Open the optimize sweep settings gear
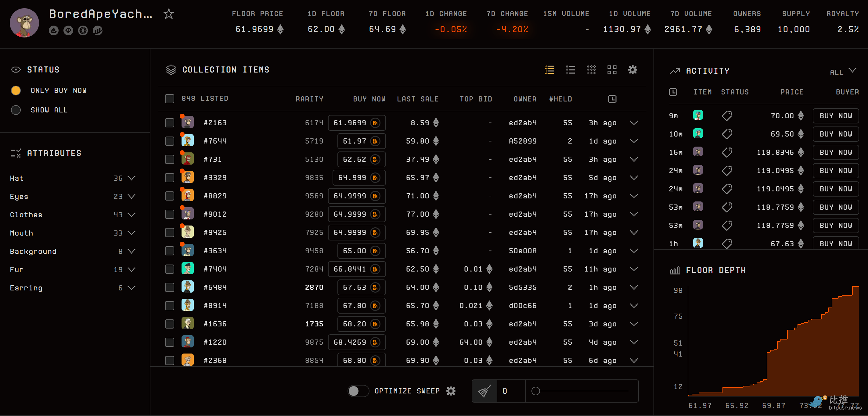The image size is (868, 416). coord(451,391)
